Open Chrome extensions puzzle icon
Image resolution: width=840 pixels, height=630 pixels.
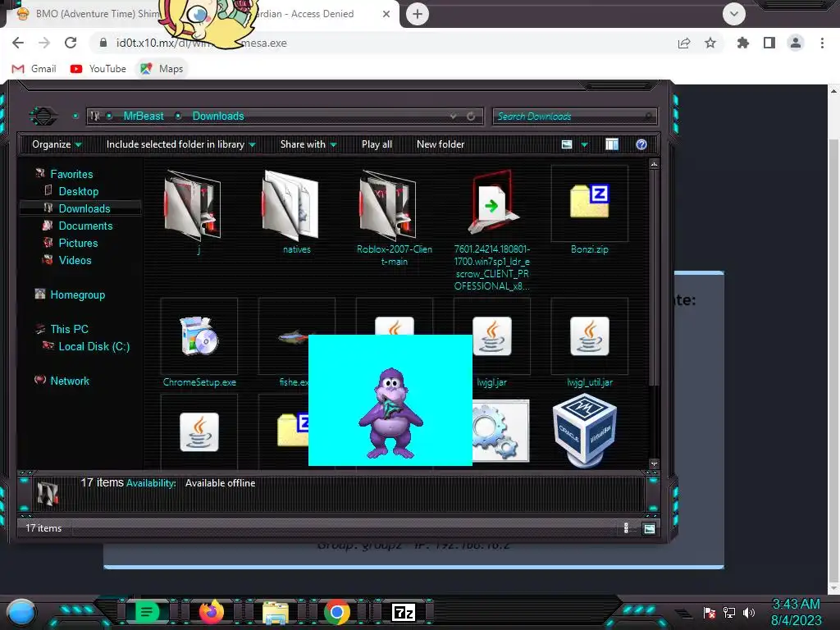coord(742,43)
